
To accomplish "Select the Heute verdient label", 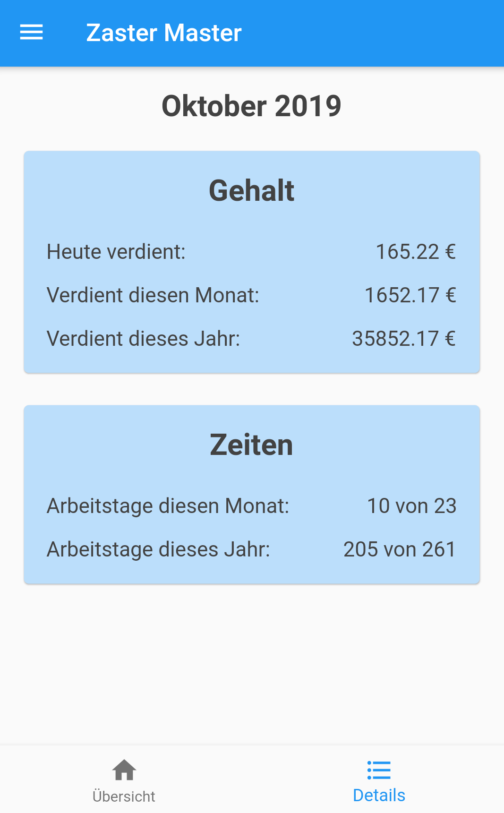I will (116, 252).
